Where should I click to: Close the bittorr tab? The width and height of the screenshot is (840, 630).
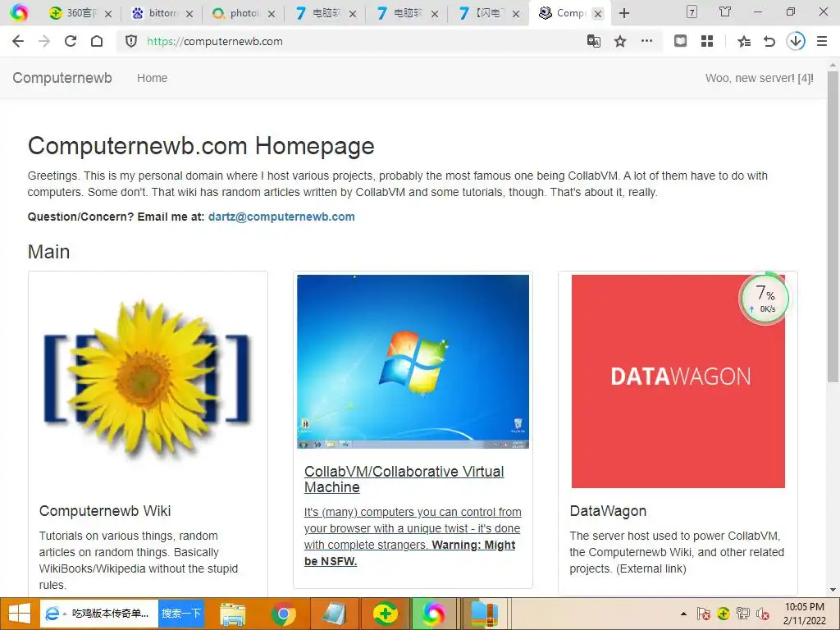click(x=189, y=15)
